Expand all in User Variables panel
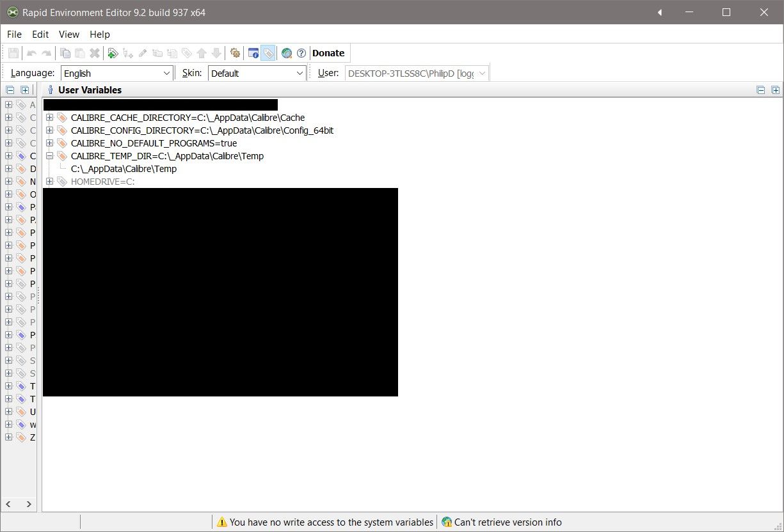 coord(775,90)
